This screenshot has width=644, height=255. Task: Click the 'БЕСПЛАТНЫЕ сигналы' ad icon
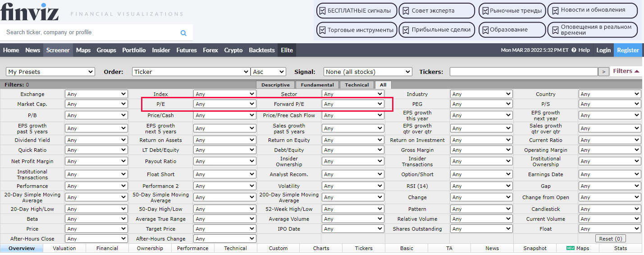coord(322,11)
